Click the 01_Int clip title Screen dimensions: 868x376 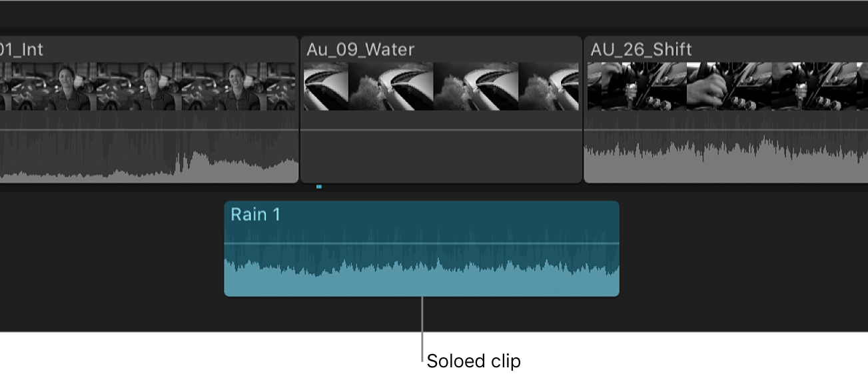click(x=21, y=49)
